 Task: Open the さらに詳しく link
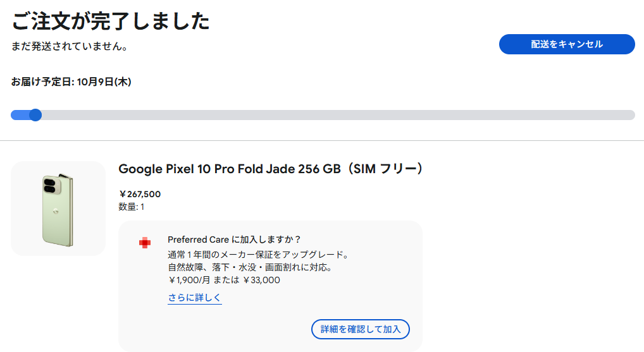pos(194,298)
